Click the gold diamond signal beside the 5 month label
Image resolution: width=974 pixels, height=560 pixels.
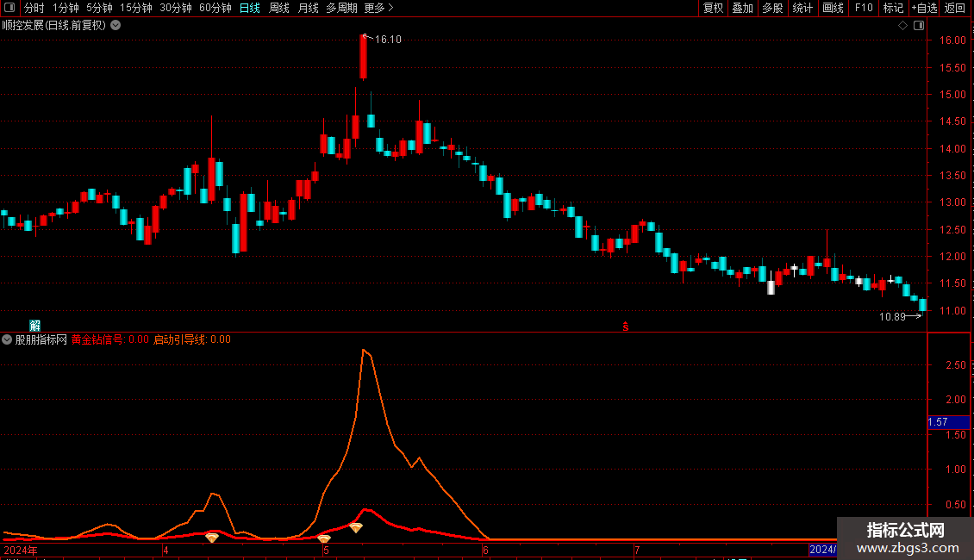[323, 538]
